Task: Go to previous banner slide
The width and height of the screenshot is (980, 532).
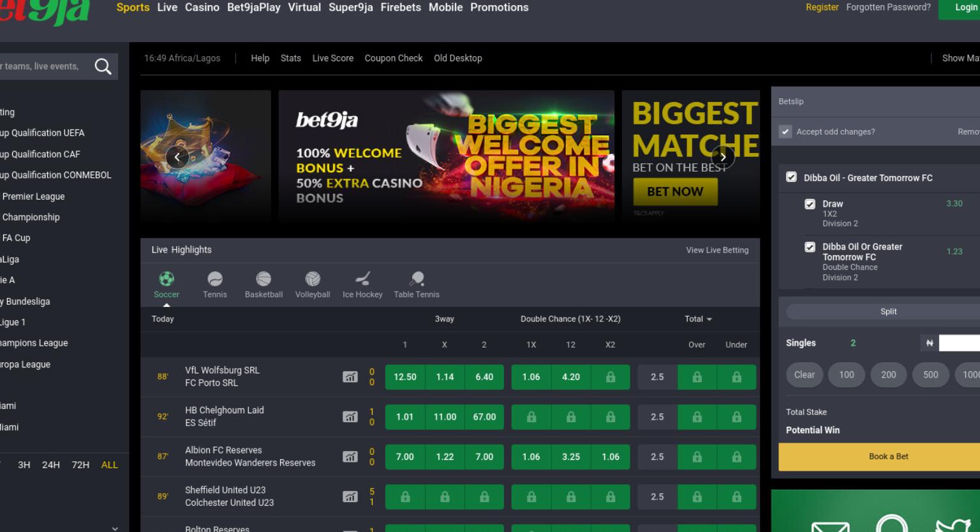Action: pyautogui.click(x=177, y=157)
